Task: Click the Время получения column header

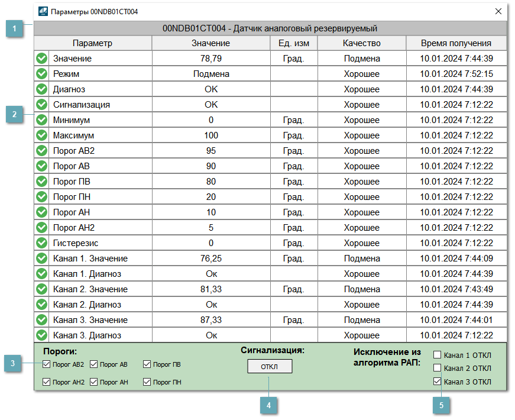Action: [456, 43]
